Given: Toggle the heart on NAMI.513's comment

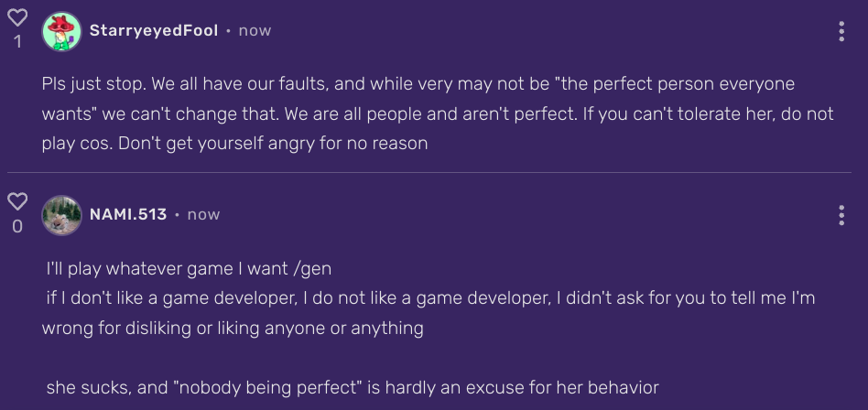Looking at the screenshot, I should [x=16, y=201].
